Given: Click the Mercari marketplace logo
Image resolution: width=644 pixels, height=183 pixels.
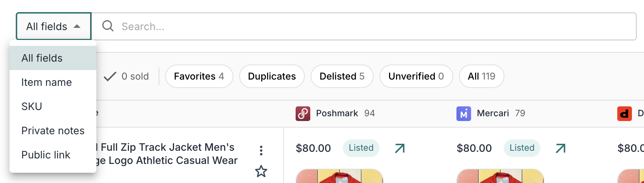Looking at the screenshot, I should [x=463, y=114].
